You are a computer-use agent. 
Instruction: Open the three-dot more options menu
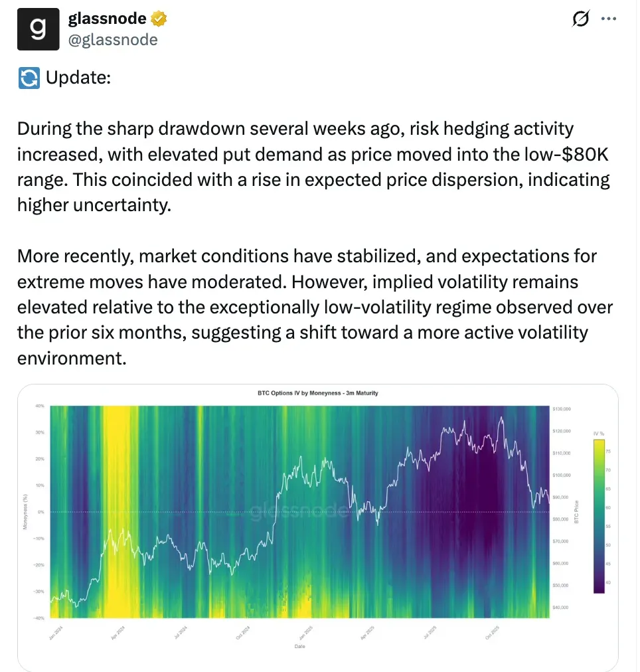pyautogui.click(x=609, y=19)
